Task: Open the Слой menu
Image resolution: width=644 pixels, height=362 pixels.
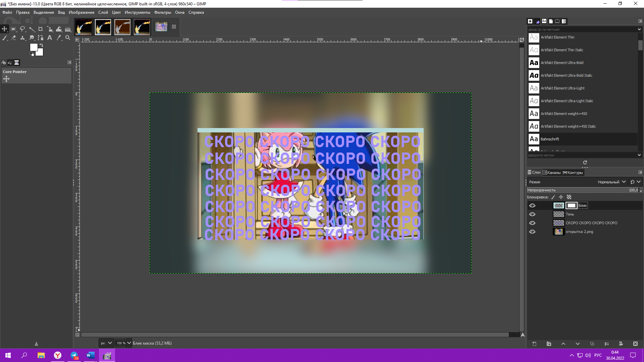Action: (x=103, y=12)
